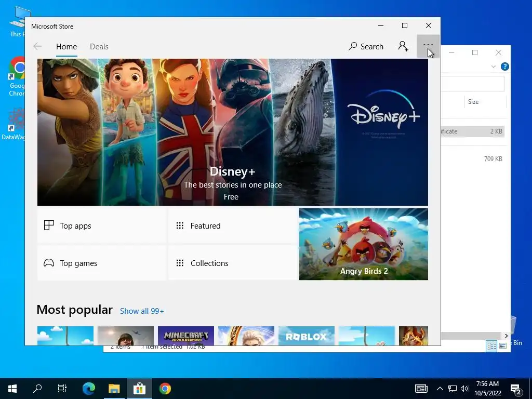Click the Microsoft Store taskbar icon

[139, 389]
